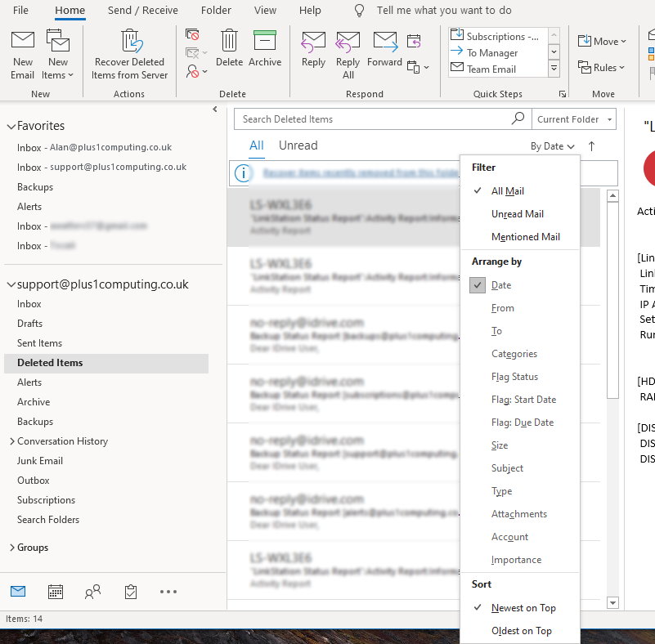Choose Oldest on Top sort option
Image resolution: width=655 pixels, height=644 pixels.
coord(521,631)
